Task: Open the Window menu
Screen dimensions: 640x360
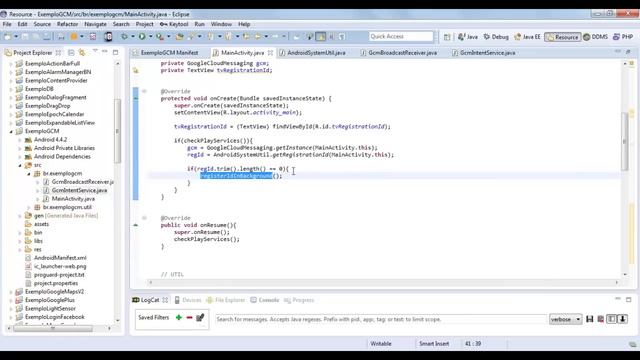Action: tap(221, 24)
